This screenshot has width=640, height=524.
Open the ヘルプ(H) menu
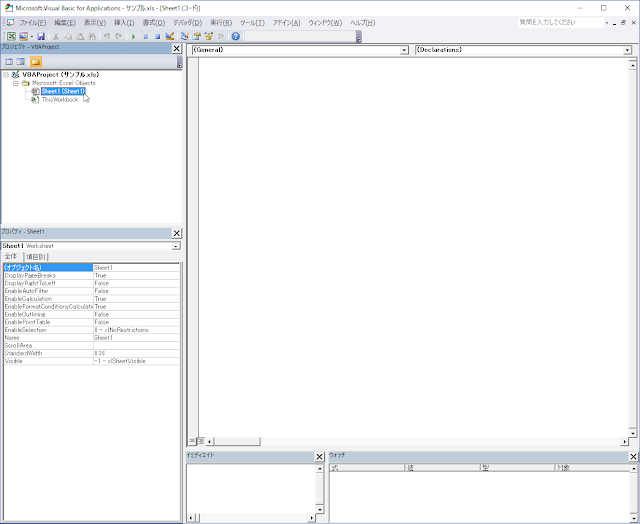click(x=362, y=23)
